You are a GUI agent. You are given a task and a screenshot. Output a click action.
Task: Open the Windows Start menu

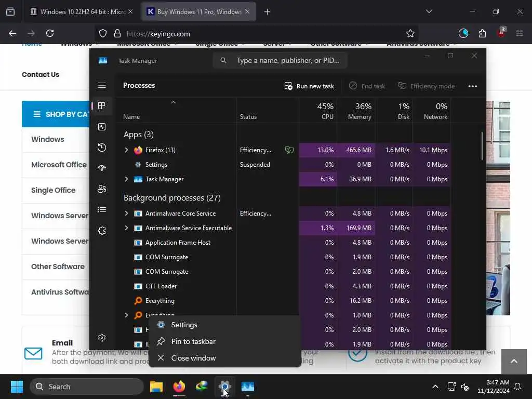(x=17, y=387)
